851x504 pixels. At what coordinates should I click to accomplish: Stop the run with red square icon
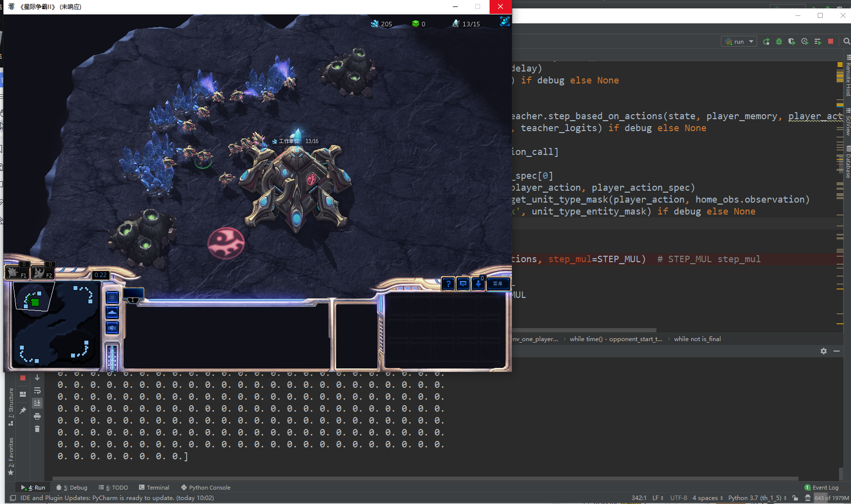point(830,42)
